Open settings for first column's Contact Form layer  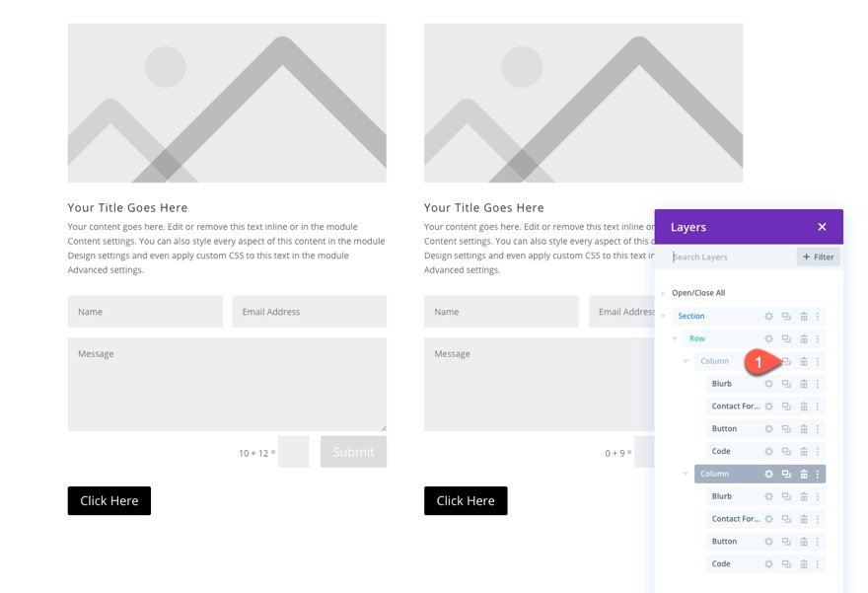click(769, 407)
